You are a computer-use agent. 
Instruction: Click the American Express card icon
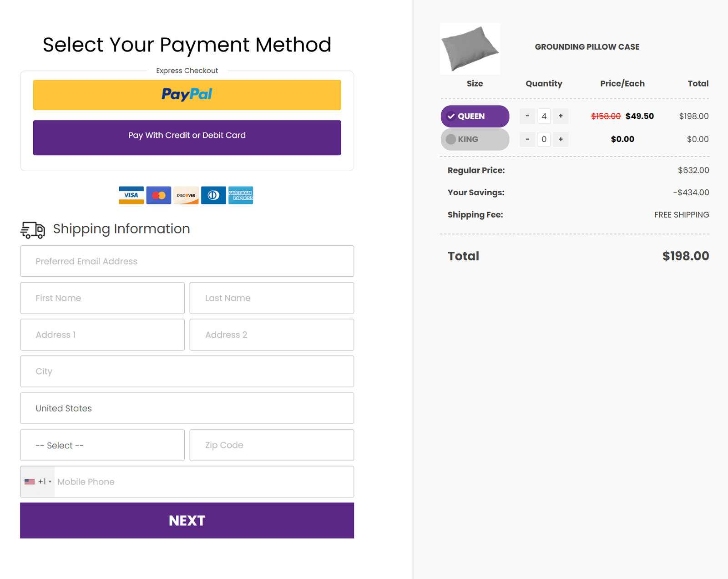click(x=241, y=195)
